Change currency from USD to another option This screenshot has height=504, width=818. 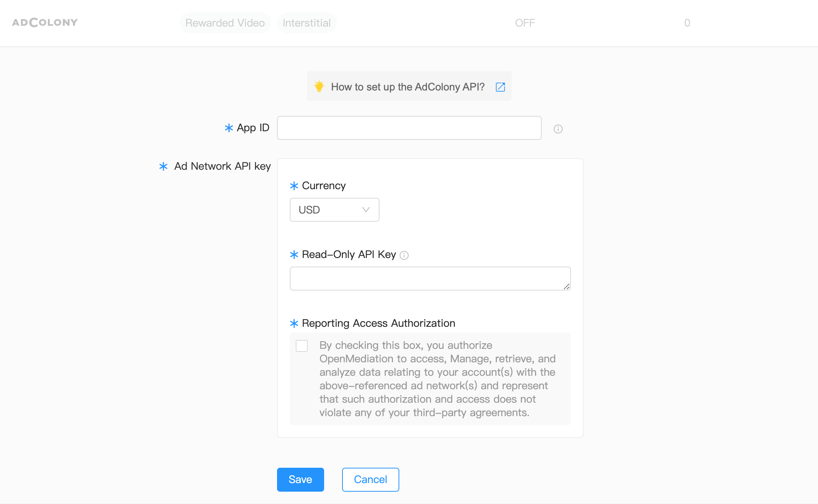(334, 210)
